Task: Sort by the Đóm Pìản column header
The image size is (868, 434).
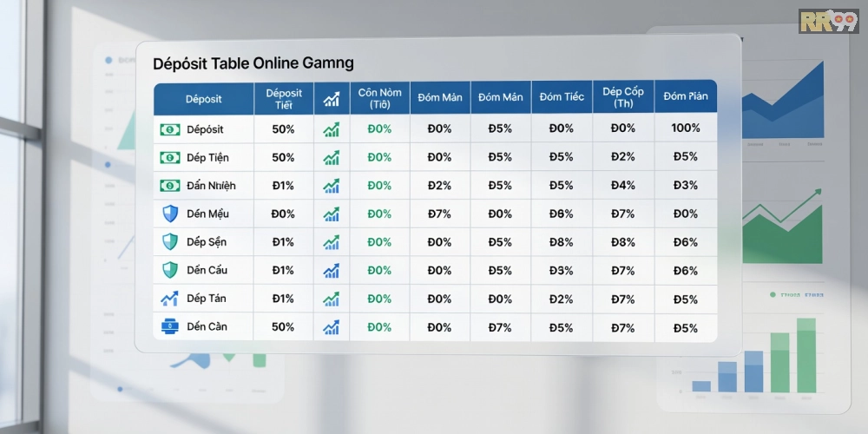Action: tap(686, 97)
